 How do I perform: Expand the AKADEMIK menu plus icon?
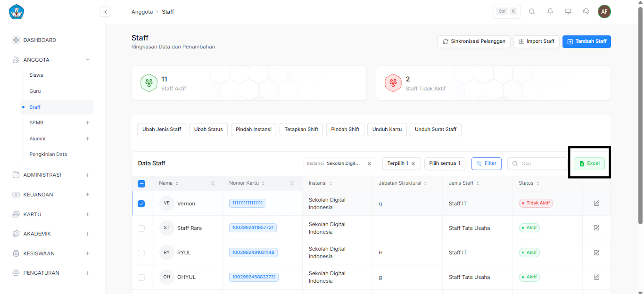pyautogui.click(x=87, y=234)
